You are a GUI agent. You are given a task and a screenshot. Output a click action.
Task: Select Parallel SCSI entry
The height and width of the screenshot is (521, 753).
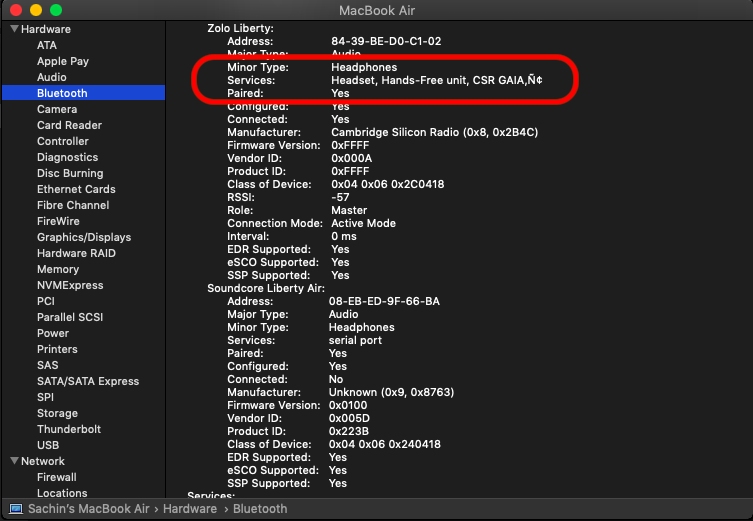[x=70, y=317]
